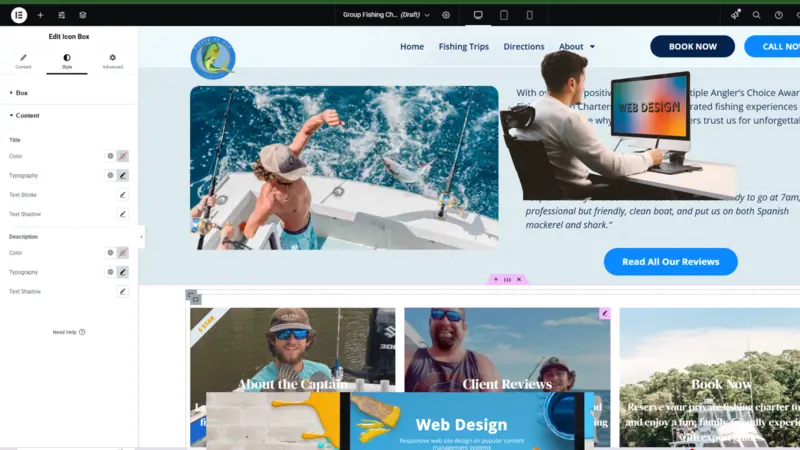
Task: Click the BOOK NOW button
Action: coord(692,46)
